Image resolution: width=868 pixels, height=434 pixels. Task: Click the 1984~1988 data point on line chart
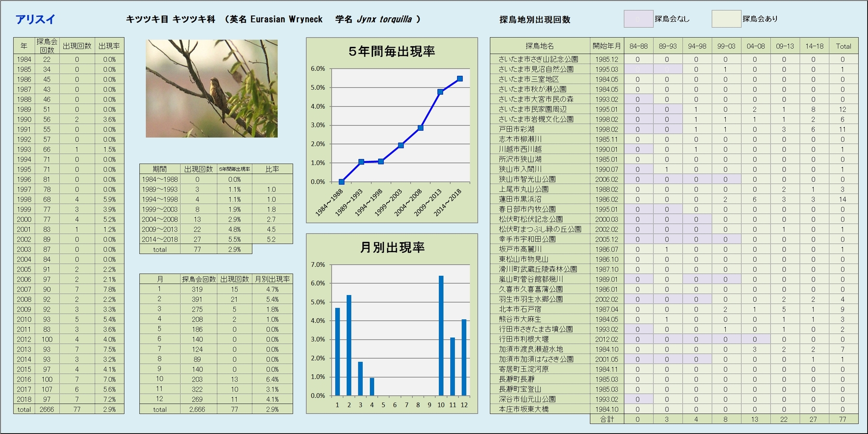[341, 182]
